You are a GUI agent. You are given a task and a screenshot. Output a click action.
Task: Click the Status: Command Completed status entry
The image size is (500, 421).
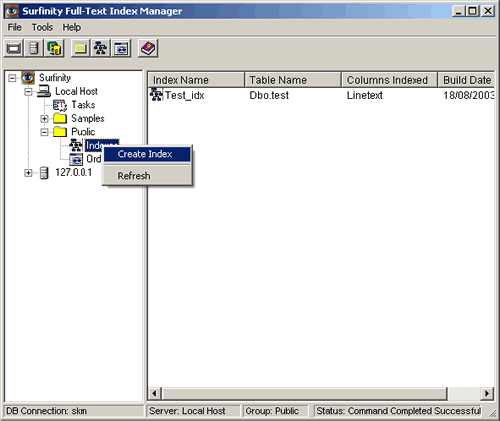click(398, 411)
